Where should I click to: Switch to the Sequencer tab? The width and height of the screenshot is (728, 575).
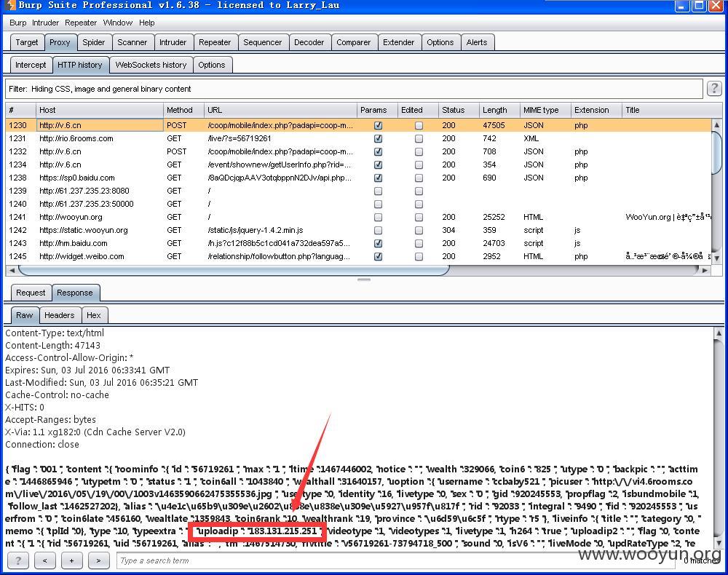click(x=262, y=42)
